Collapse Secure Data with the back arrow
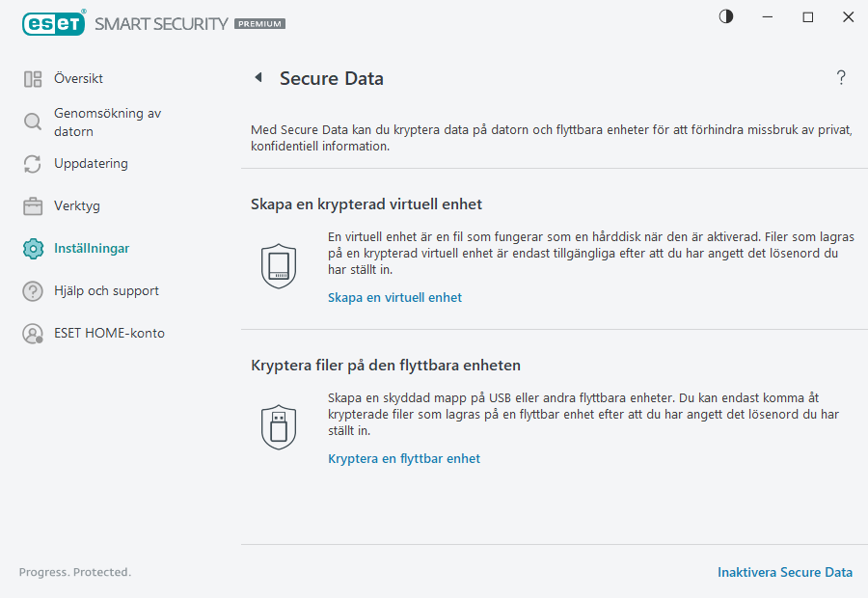868x598 pixels. click(x=258, y=77)
